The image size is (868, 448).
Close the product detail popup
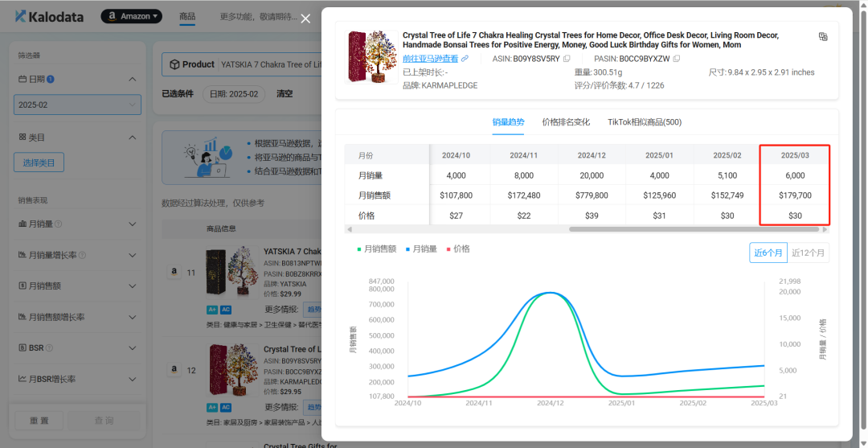tap(305, 18)
